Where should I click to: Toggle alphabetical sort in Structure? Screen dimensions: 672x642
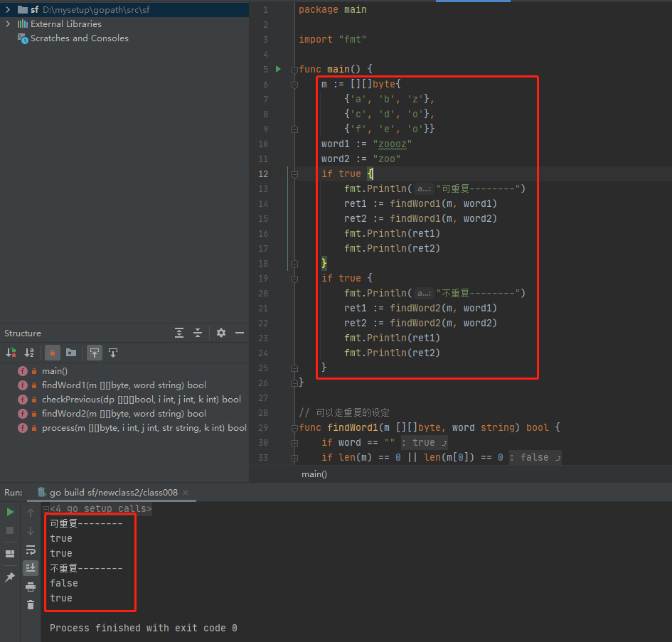point(29,353)
